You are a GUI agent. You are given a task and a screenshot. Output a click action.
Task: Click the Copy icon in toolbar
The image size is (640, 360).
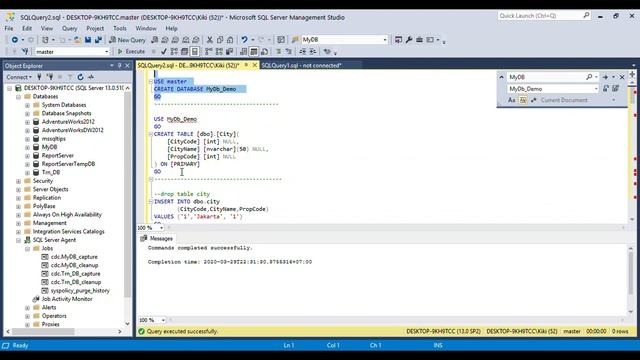pyautogui.click(x=220, y=40)
